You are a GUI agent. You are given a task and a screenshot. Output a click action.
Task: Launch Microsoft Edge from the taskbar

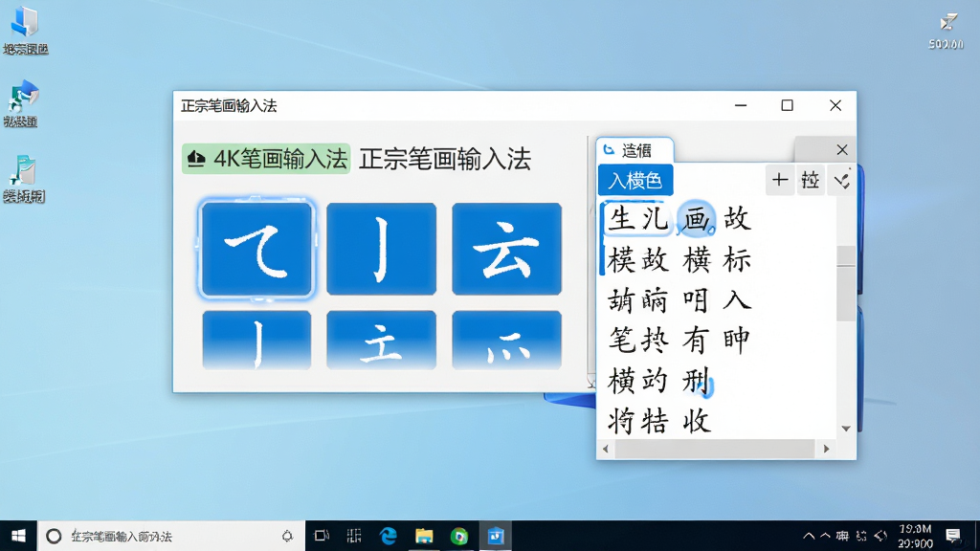tap(389, 536)
